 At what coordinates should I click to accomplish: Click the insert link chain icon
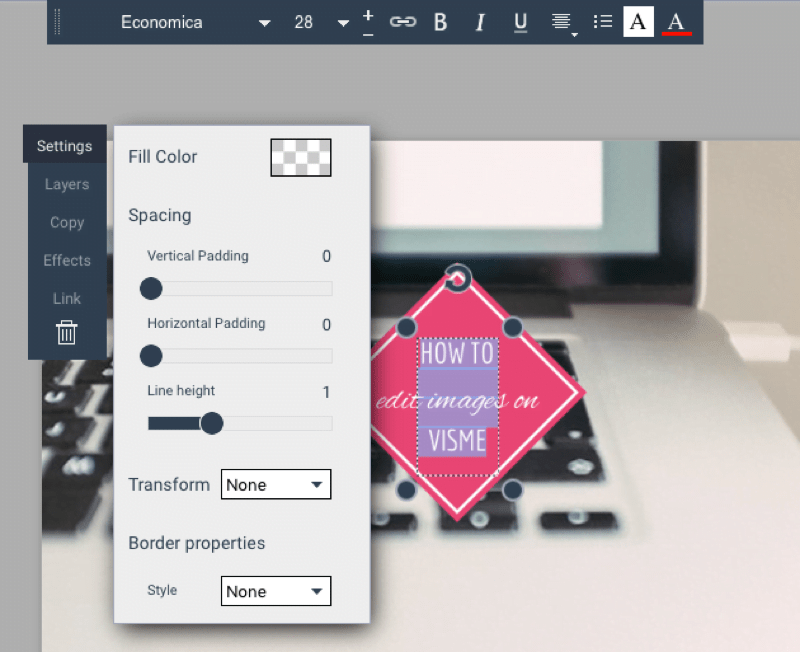pos(403,22)
